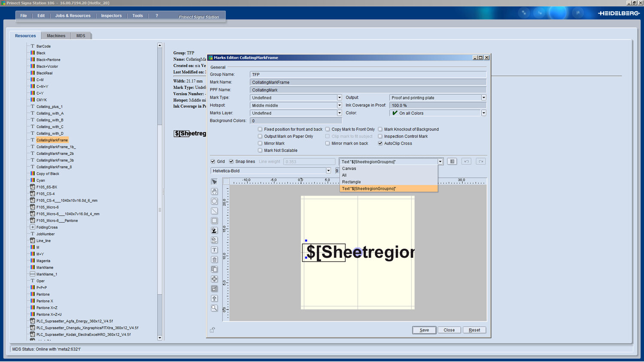Enable Fixed position for front and back
The height and width of the screenshot is (362, 644).
[260, 129]
